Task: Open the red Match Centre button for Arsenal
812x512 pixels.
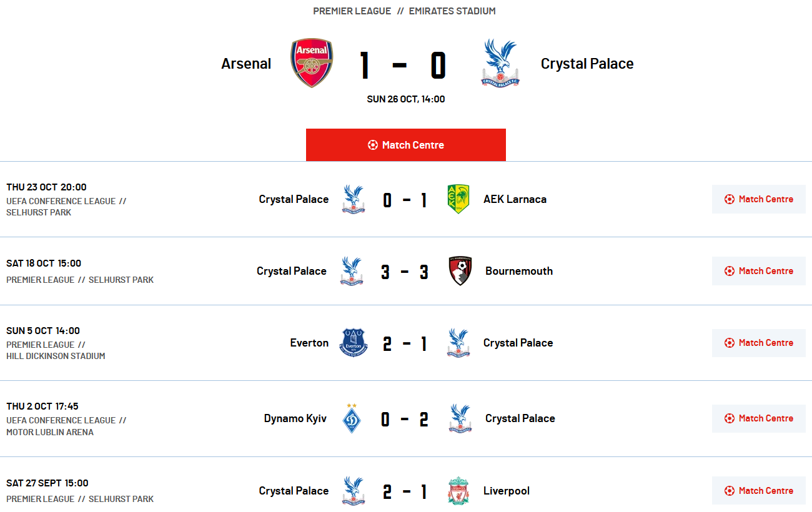Action: pos(406,145)
